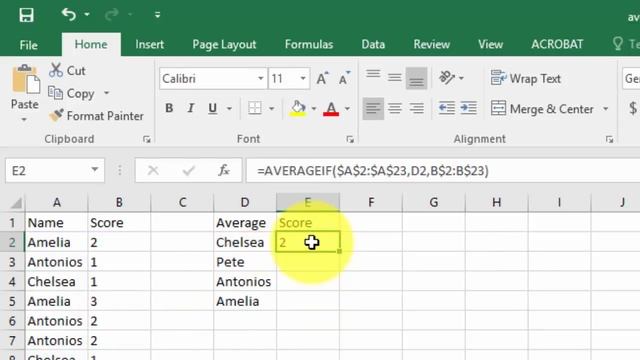Click cell D3 containing Pete
The image size is (640, 360).
point(245,262)
